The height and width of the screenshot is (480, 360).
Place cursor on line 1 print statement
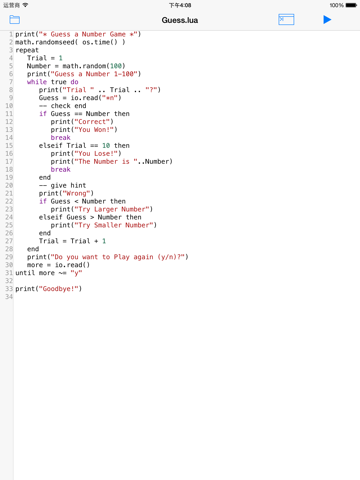click(x=78, y=34)
